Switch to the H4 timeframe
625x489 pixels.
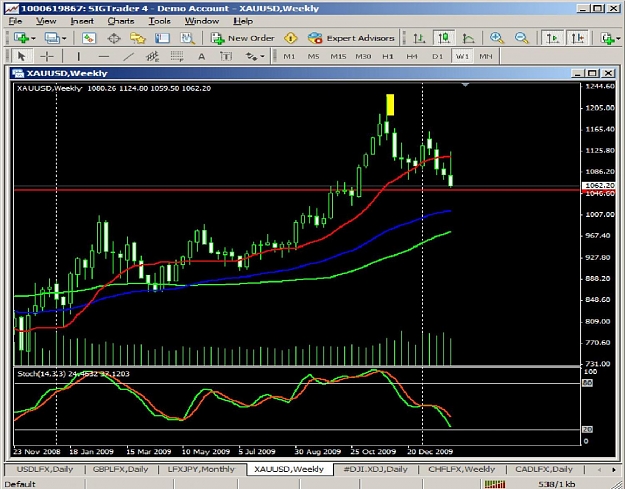pos(412,56)
